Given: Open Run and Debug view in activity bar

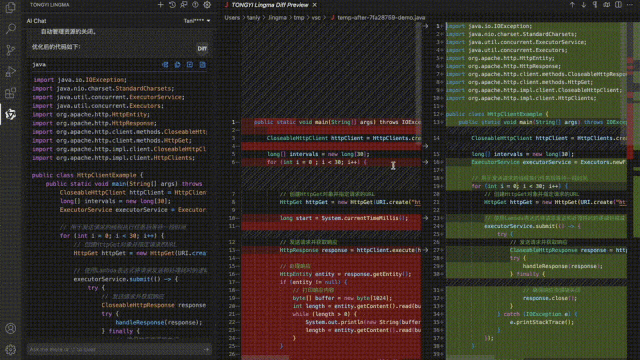Looking at the screenshot, I should 11,71.
